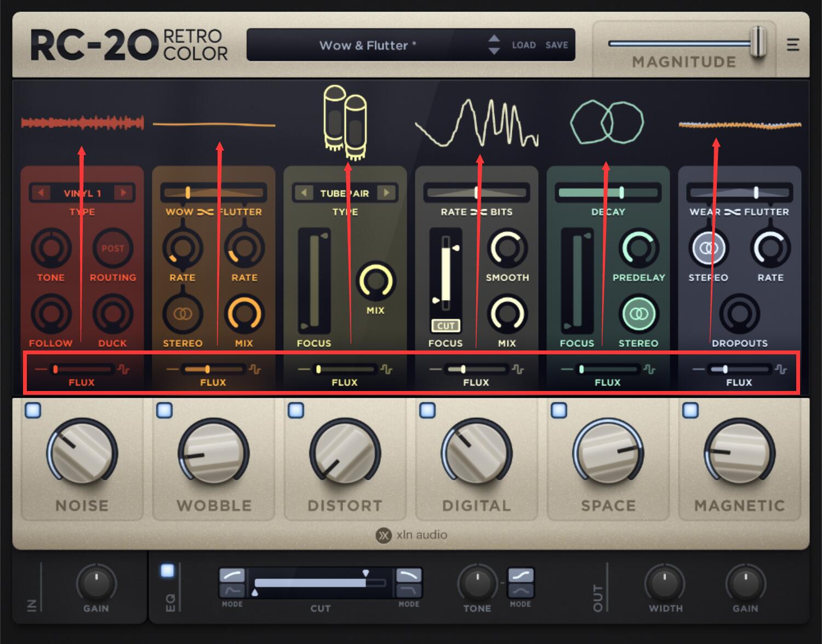Open the Wow & Flutter preset name field

coord(368,45)
